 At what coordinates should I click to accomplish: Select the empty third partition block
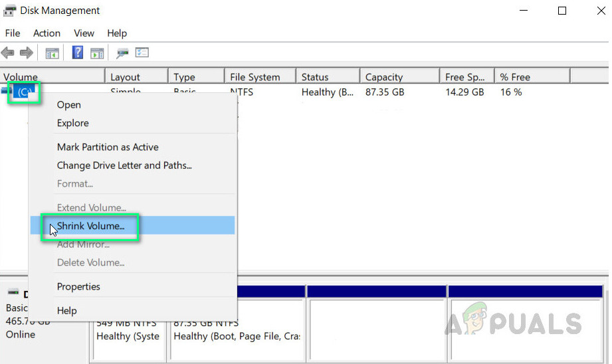377,323
